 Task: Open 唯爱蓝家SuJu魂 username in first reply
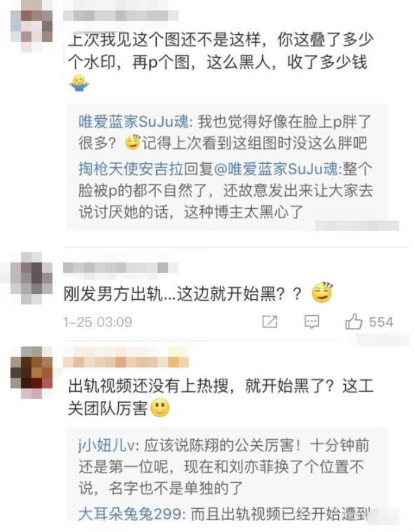(x=133, y=122)
